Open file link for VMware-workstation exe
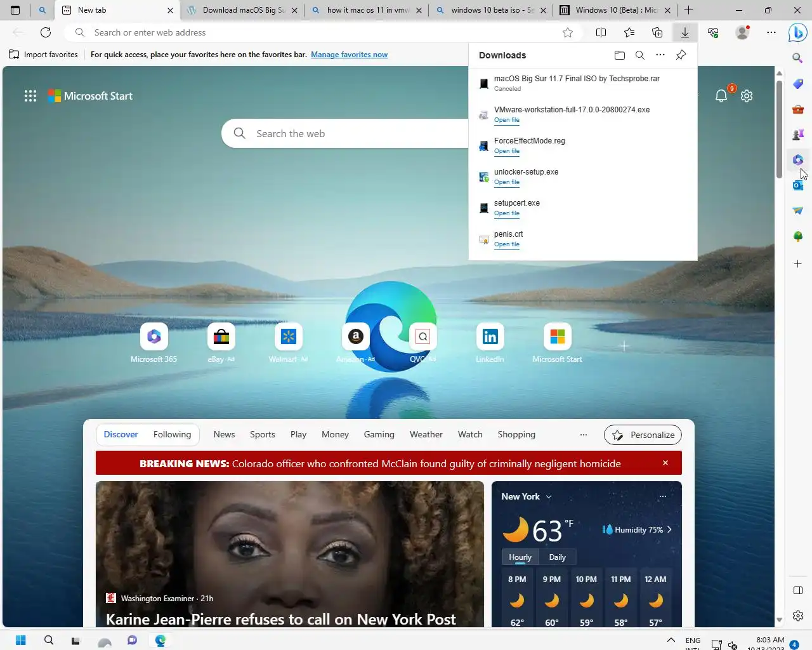The image size is (812, 650). click(x=506, y=120)
